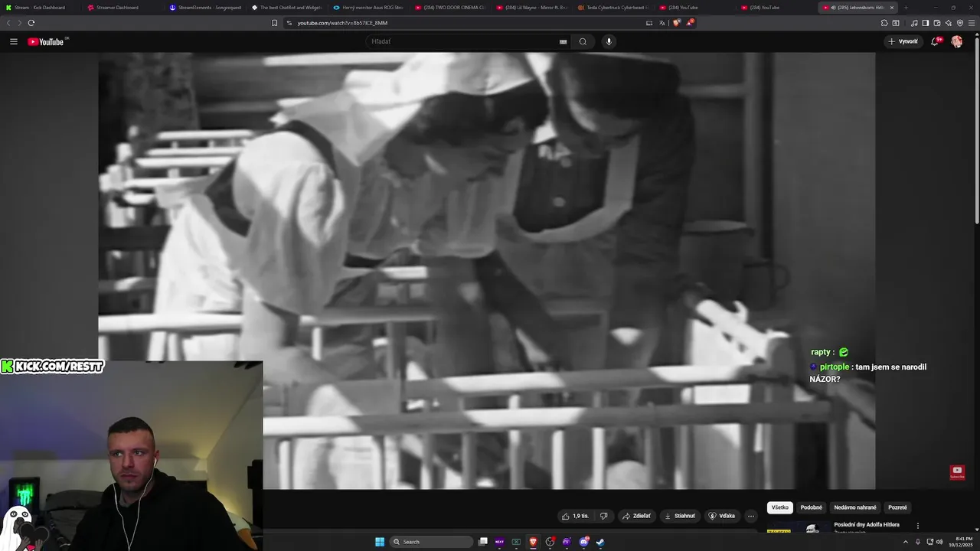Open Poslední dny Adolfa Hitlera video thumbnail
The image size is (980, 551).
[798, 527]
